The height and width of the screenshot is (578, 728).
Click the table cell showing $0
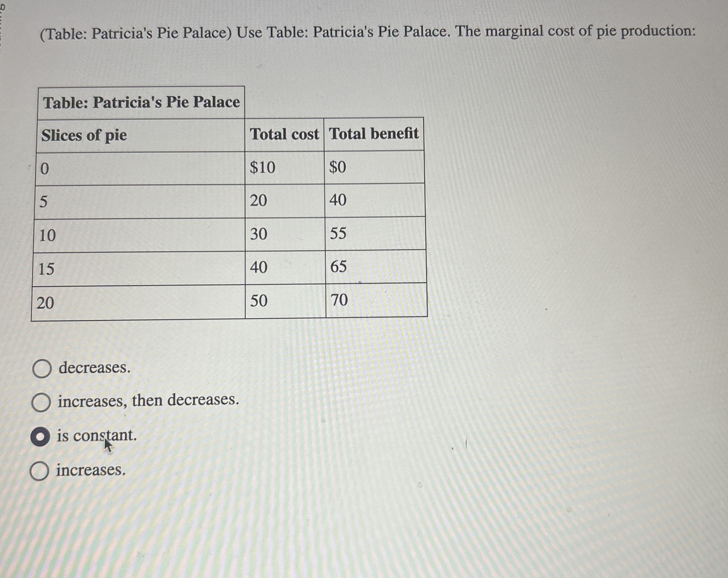point(337,167)
